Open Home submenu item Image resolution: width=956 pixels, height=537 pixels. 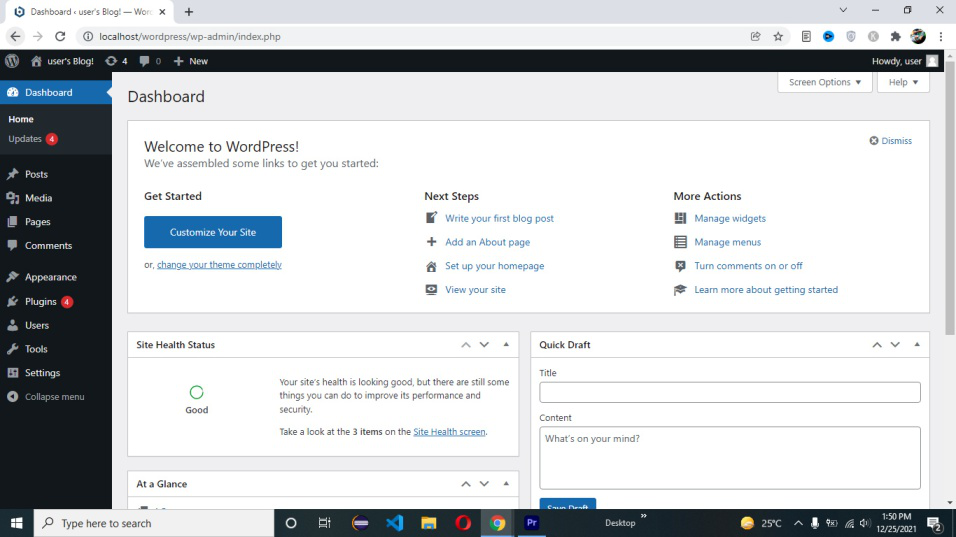tap(21, 119)
